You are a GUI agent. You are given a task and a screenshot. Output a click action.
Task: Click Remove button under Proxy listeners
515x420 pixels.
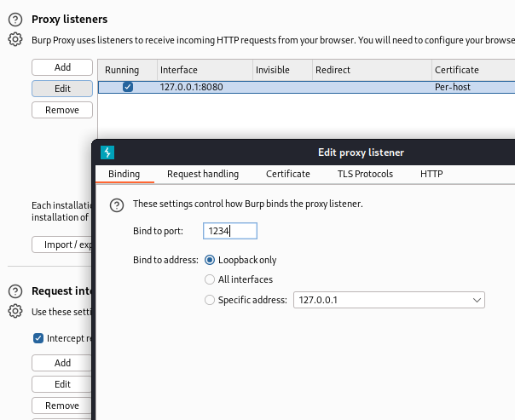pos(62,110)
